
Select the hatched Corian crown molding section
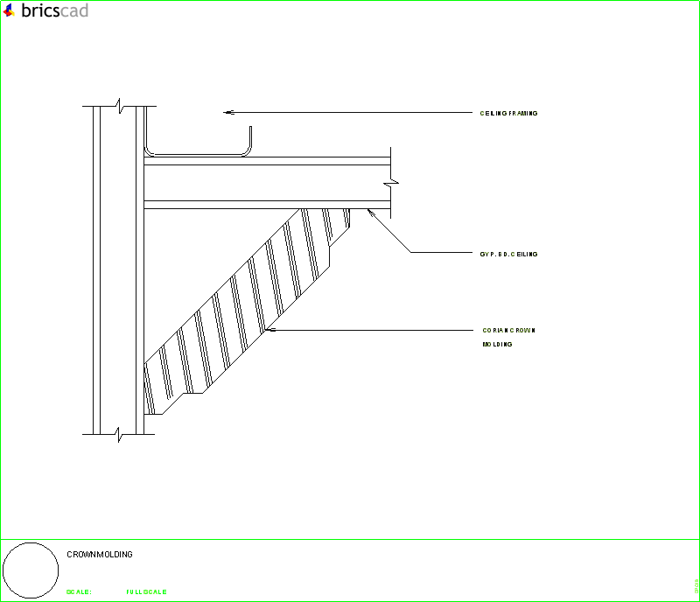pyautogui.click(x=254, y=306)
